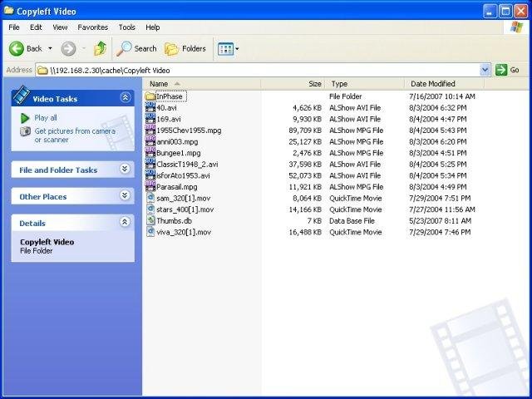Open the Back history dropdown arrow
532x399 pixels.
point(50,48)
